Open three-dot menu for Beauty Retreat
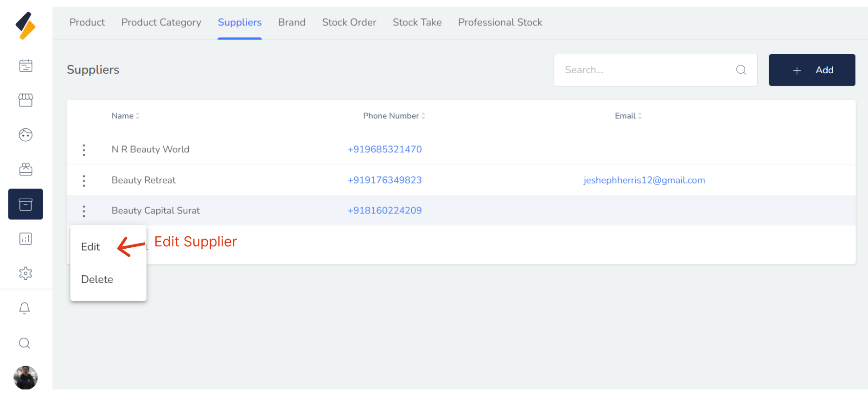The image size is (868, 396). pyautogui.click(x=84, y=181)
